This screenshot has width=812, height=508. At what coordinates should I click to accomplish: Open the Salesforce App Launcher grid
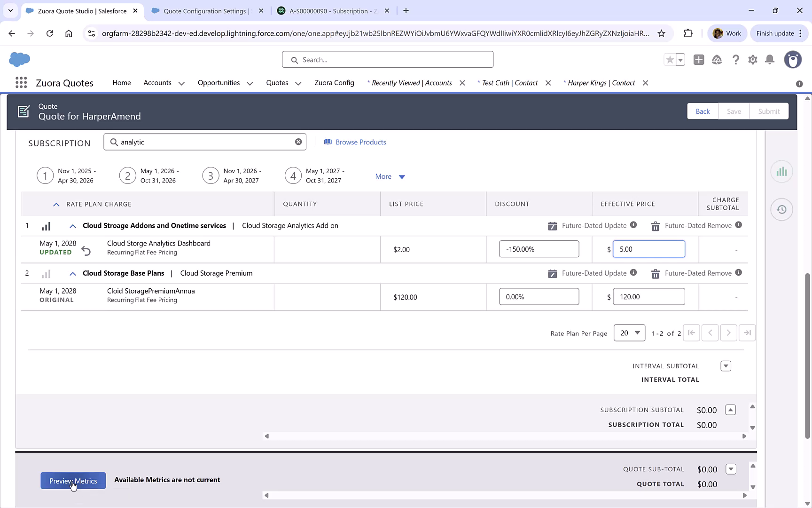point(21,83)
